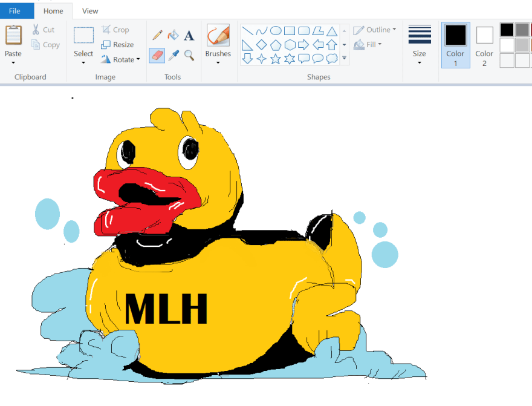Open the Paste dropdown arrow
The image size is (532, 406).
coord(13,63)
